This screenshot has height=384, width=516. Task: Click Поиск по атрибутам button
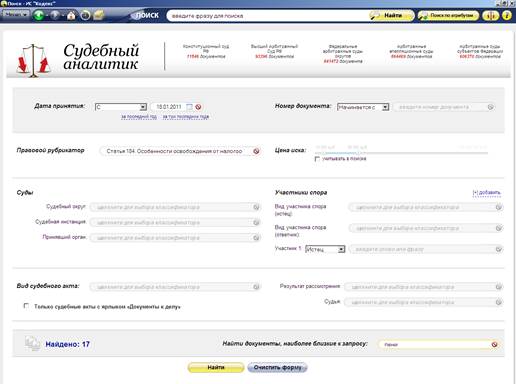click(x=448, y=15)
